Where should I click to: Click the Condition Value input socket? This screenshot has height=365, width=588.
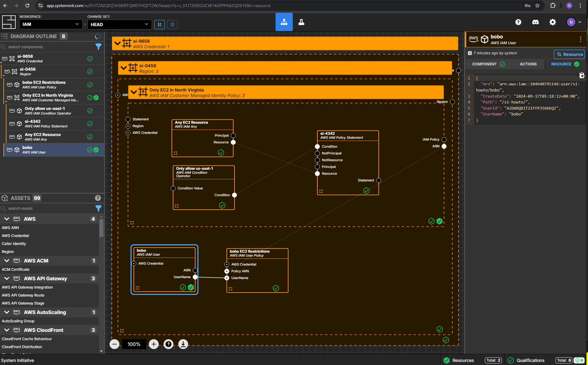pos(173,188)
